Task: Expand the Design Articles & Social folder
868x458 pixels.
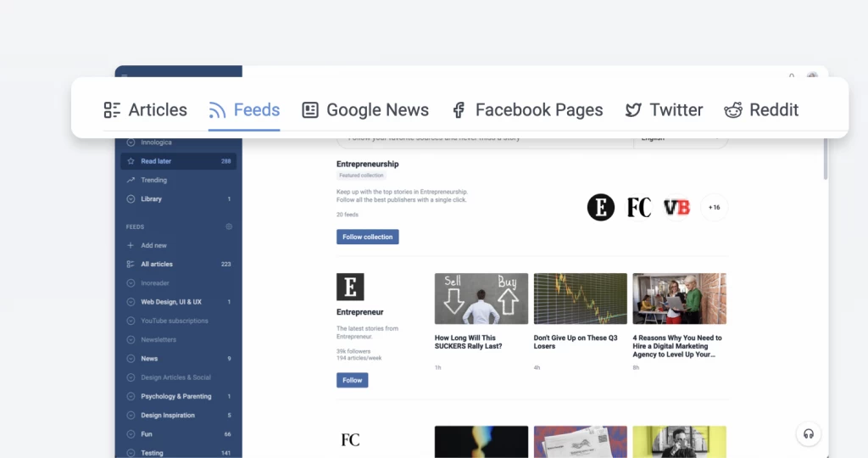Action: [x=131, y=377]
